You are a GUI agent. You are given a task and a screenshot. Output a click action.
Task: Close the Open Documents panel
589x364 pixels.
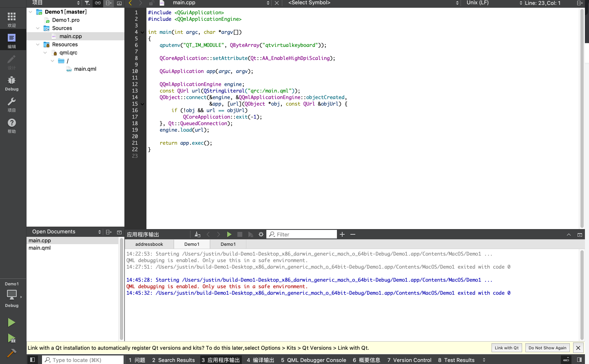[119, 232]
